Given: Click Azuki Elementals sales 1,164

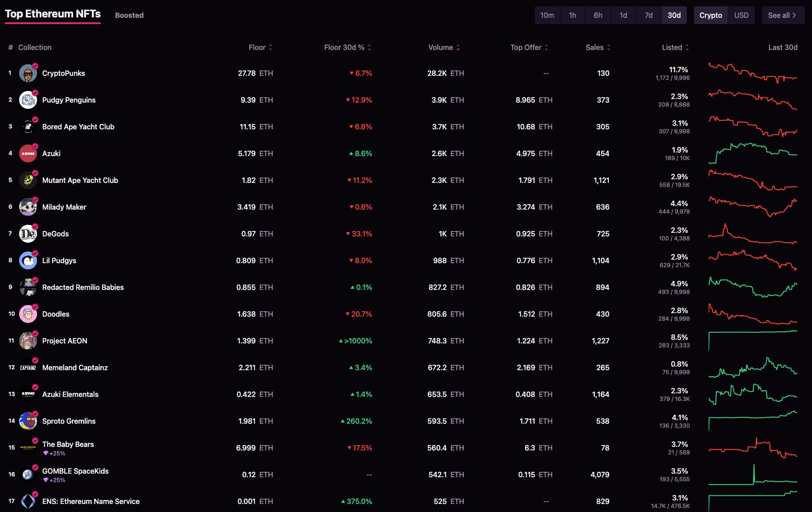Looking at the screenshot, I should click(600, 394).
